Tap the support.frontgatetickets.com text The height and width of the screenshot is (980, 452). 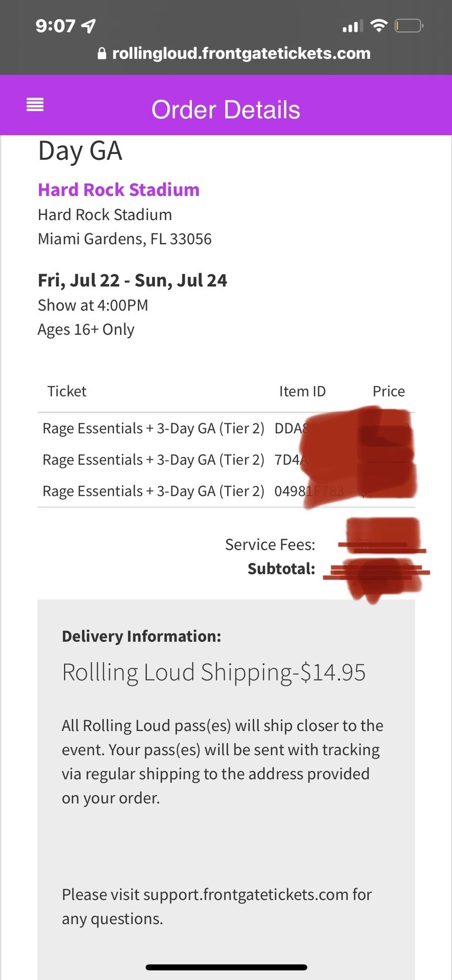click(245, 895)
